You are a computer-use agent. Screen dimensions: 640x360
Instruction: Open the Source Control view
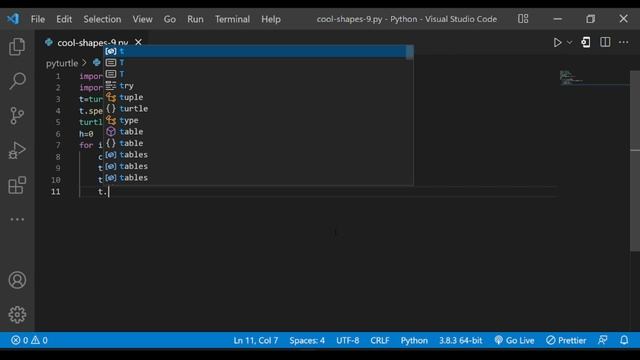[x=17, y=116]
